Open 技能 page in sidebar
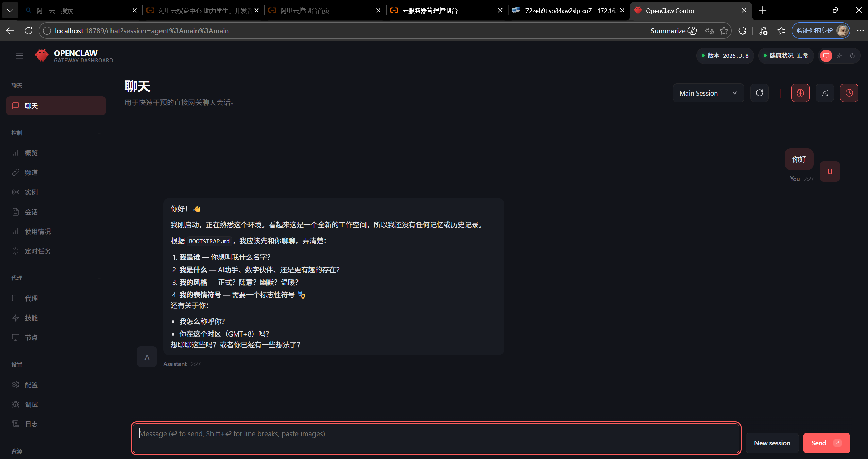 pos(31,318)
